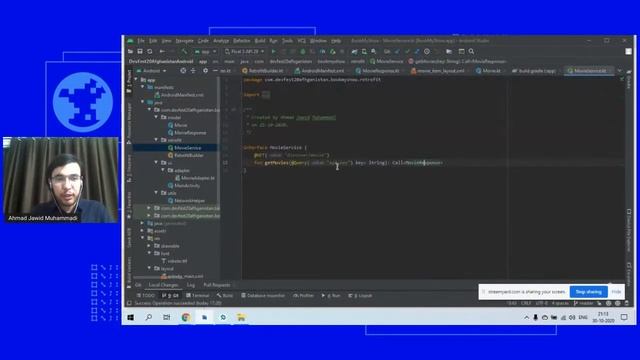Switch to the RetrofitBuilder.kt tab
This screenshot has height=360, width=640.
click(263, 71)
